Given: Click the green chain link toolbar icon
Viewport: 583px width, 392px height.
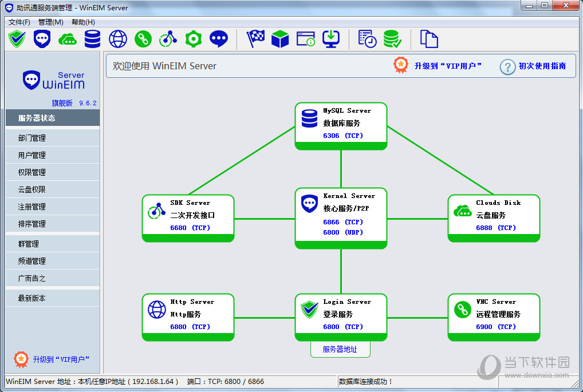Looking at the screenshot, I should [143, 39].
